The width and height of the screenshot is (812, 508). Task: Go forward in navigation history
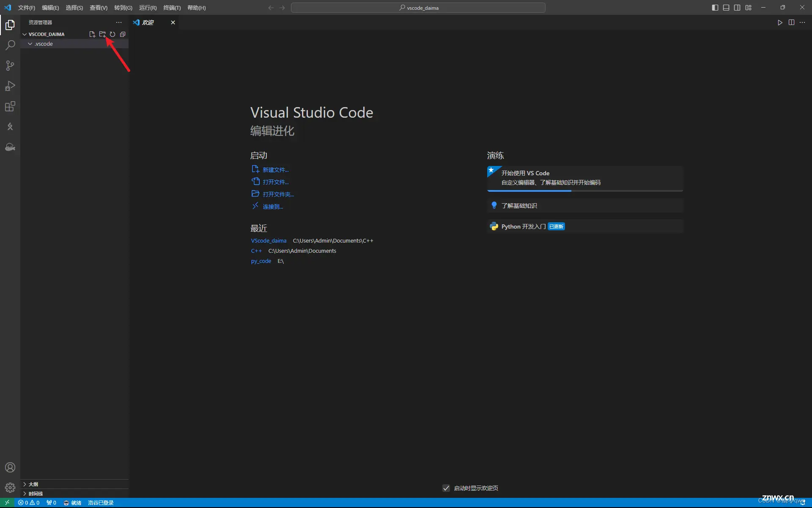point(282,8)
